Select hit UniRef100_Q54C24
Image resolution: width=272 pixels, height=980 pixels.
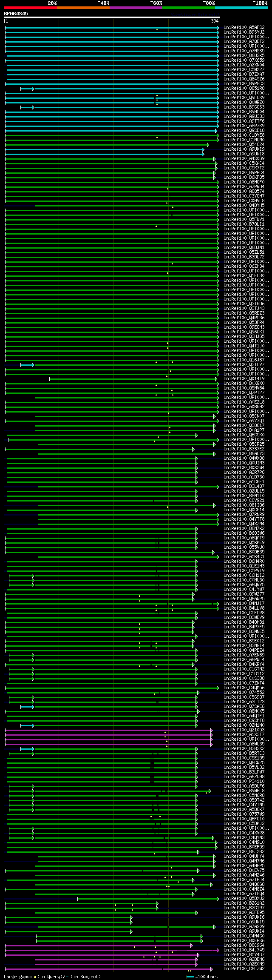[244, 144]
